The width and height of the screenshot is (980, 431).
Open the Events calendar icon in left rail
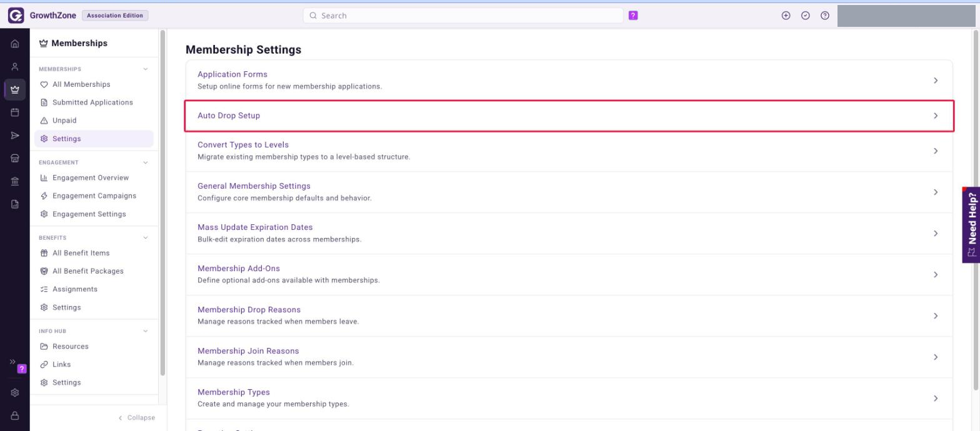(15, 112)
